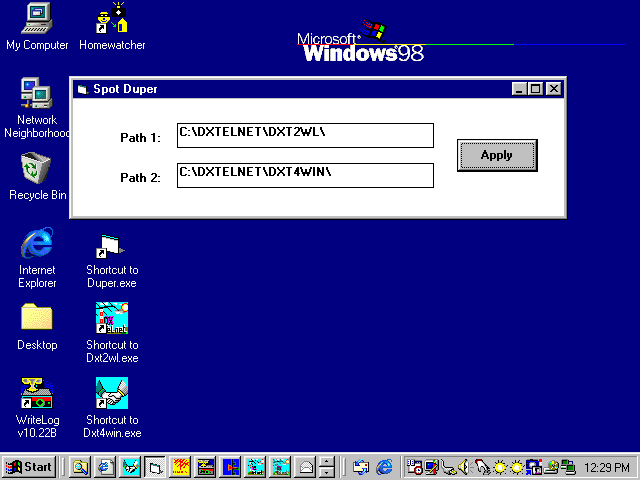Click the taskbar toolbar scroll up arrow
Image resolution: width=640 pixels, height=480 pixels.
coord(327,462)
